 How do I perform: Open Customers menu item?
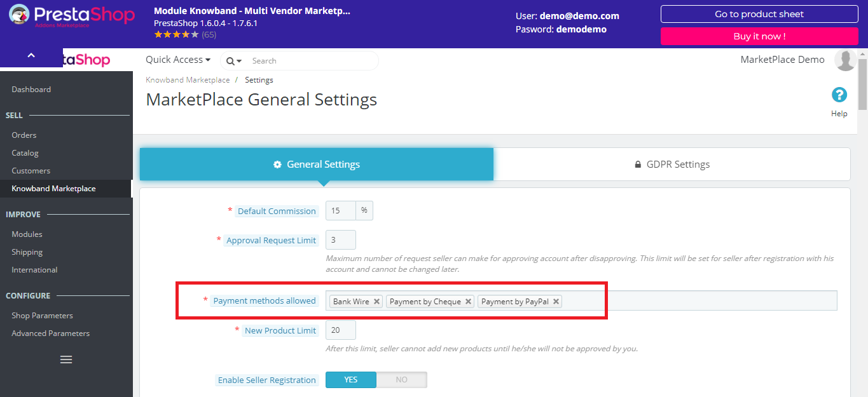coord(31,171)
